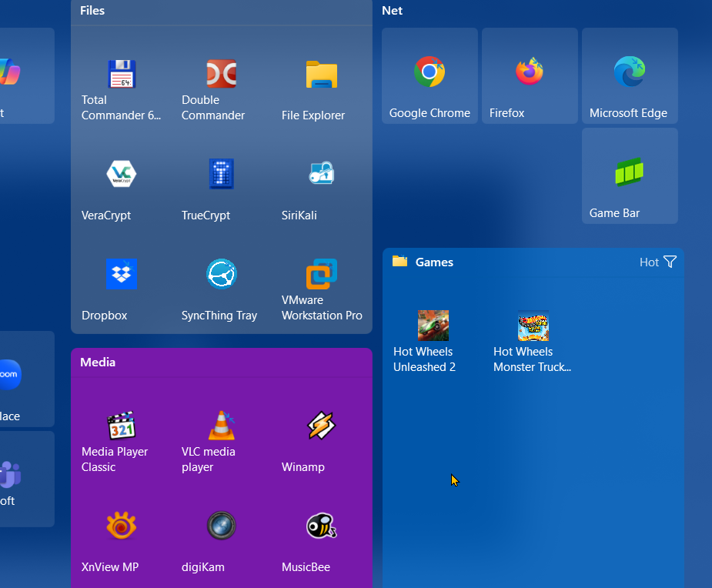Select the Media group title
Viewport: 712px width, 588px height.
98,362
